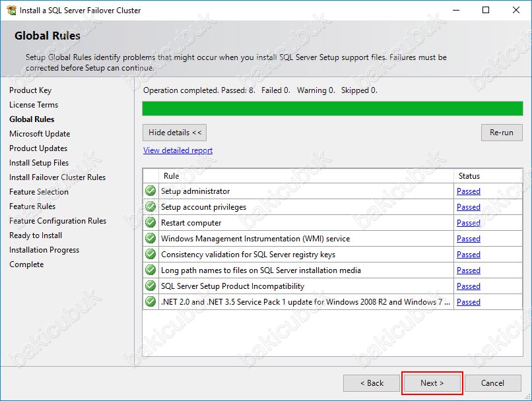Viewport: 532px width, 401px height.
Task: Select Complete step in sidebar
Action: click(x=26, y=264)
